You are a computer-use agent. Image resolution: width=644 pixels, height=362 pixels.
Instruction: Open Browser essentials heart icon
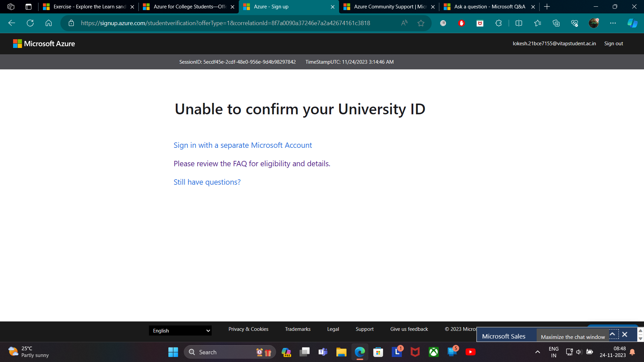coord(575,23)
